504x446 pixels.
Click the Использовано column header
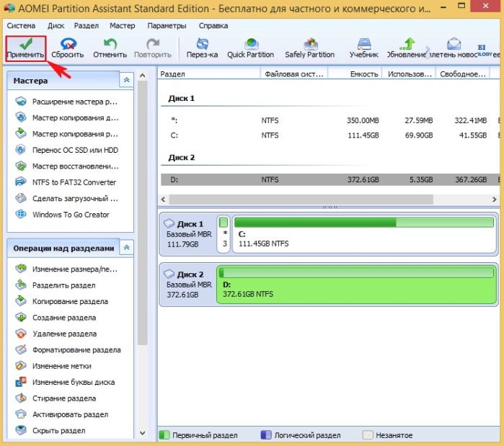pos(409,74)
